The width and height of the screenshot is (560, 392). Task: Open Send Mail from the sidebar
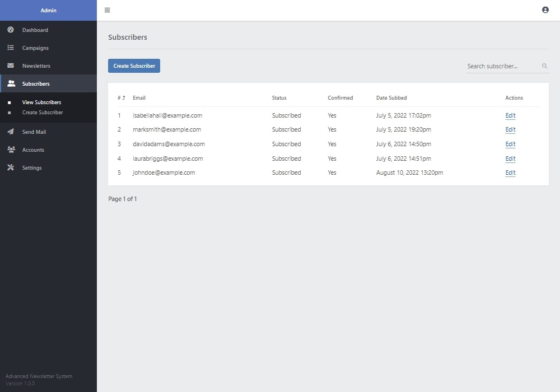click(48, 132)
